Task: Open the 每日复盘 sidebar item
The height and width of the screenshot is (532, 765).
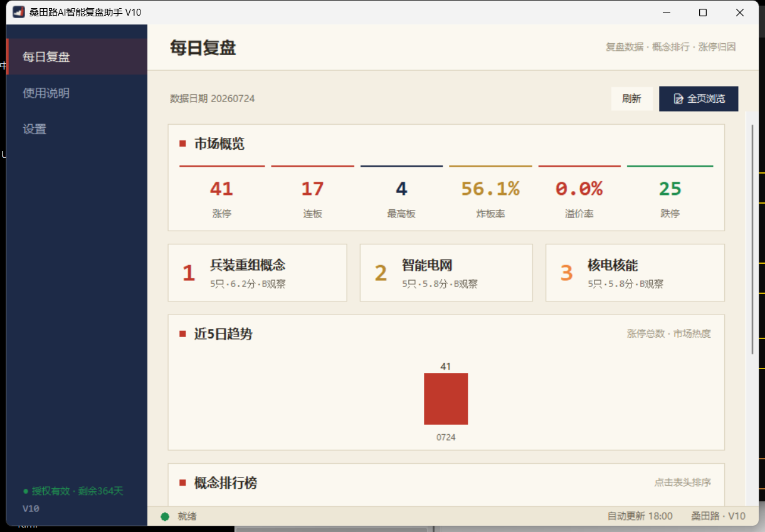Action: pos(77,57)
